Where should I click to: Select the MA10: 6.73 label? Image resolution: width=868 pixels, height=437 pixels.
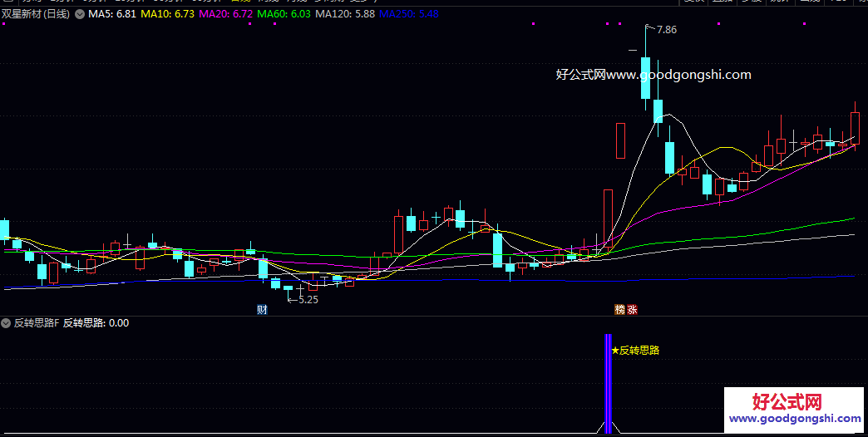point(168,14)
